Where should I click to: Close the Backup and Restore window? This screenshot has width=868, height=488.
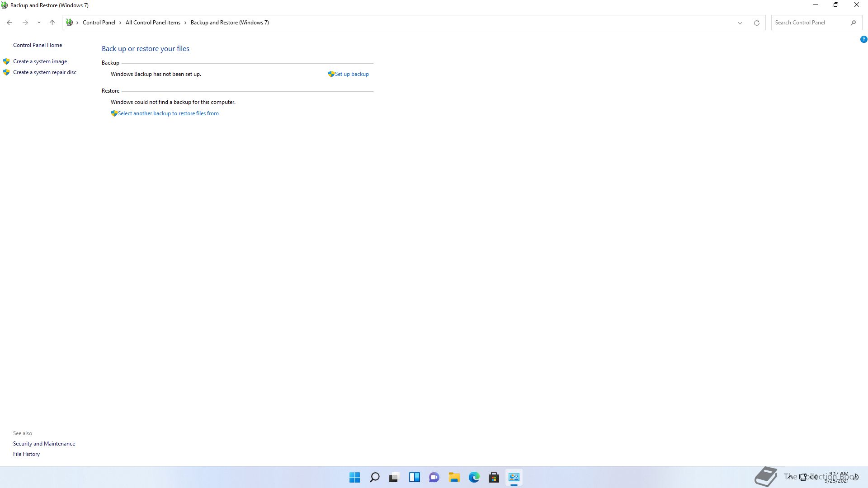(857, 5)
